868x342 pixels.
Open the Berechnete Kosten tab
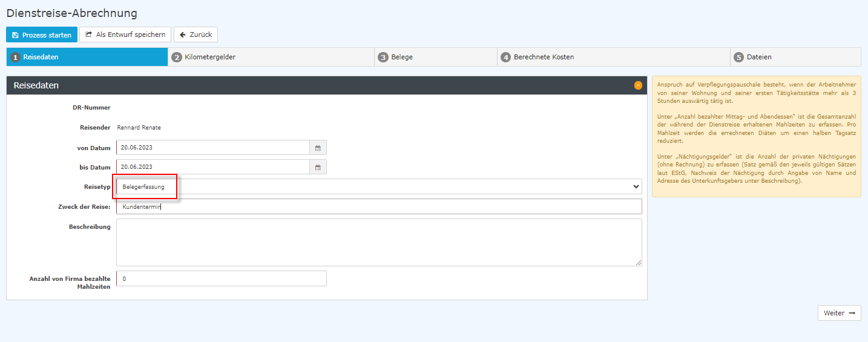544,57
